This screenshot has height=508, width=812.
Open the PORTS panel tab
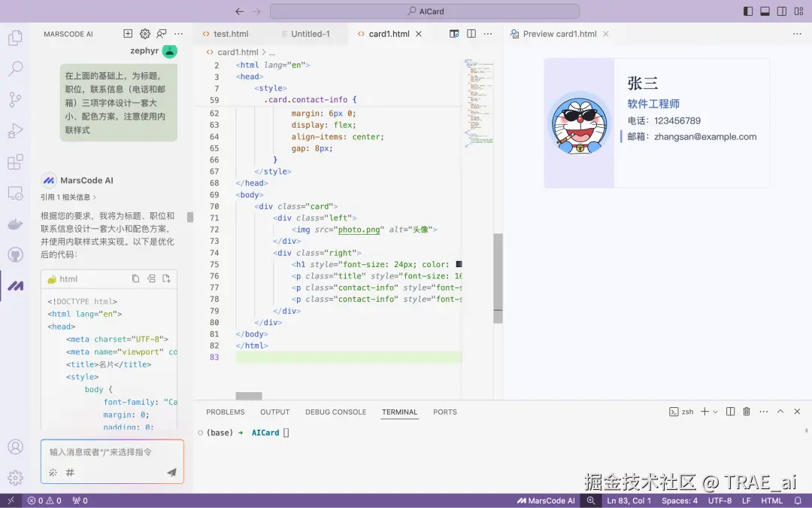click(445, 412)
